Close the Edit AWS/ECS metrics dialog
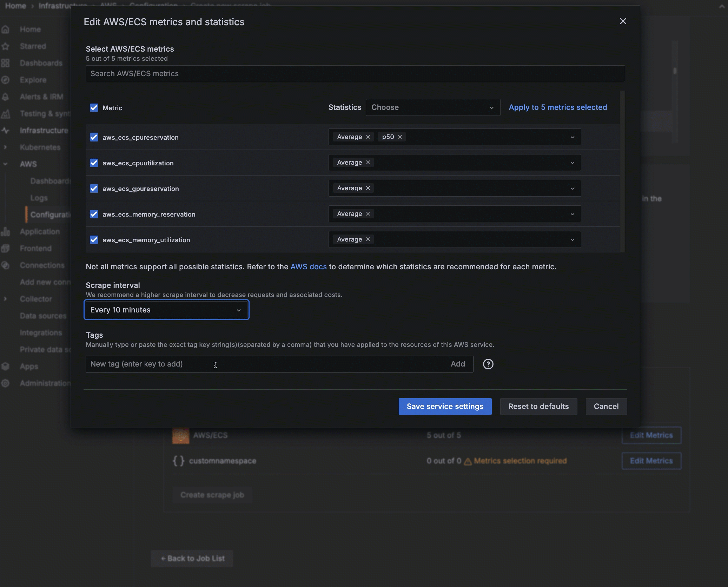The width and height of the screenshot is (728, 587). (x=623, y=21)
